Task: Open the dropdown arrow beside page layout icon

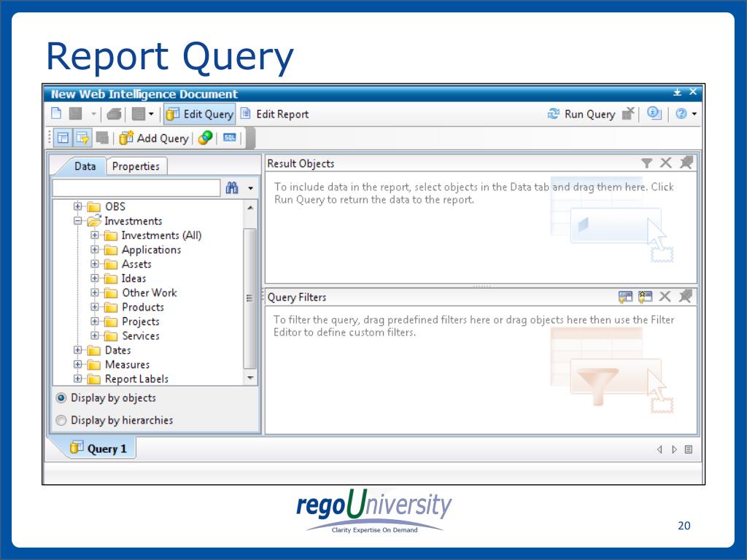Action: tap(151, 114)
